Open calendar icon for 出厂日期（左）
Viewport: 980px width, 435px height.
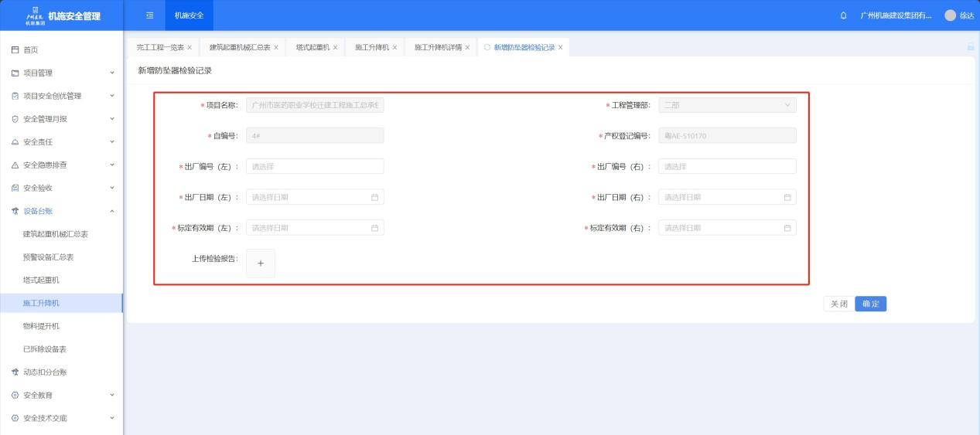pos(375,197)
